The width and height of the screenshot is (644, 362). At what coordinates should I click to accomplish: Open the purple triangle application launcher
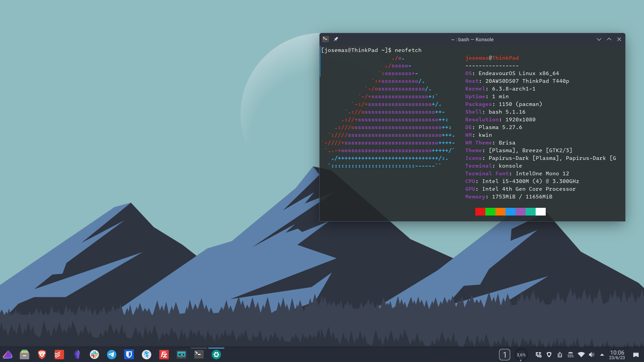point(7,354)
